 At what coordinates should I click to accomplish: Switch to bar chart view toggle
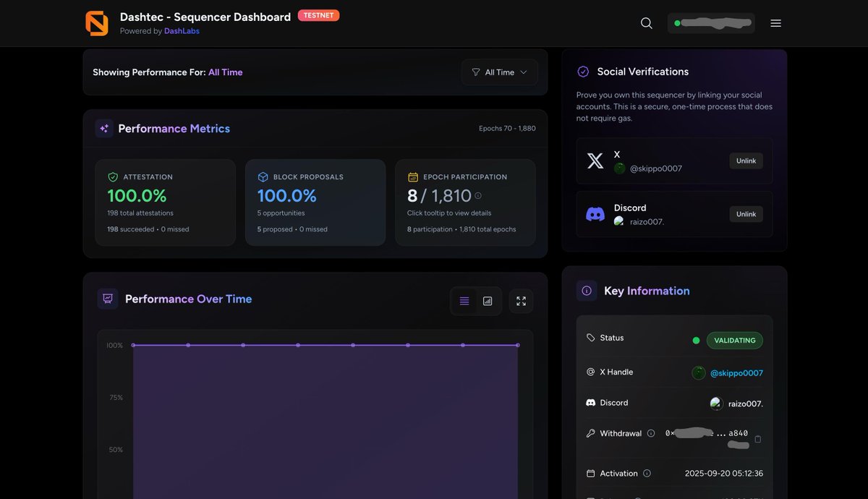488,301
